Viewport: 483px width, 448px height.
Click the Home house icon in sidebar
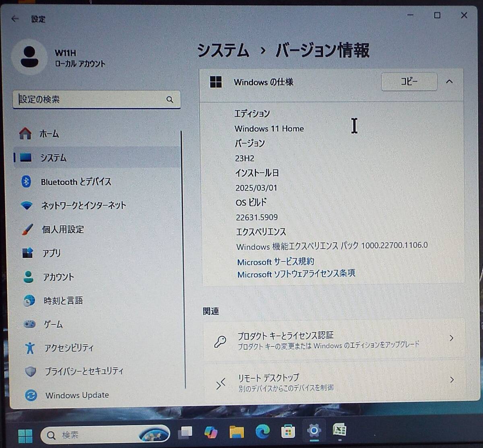point(25,133)
